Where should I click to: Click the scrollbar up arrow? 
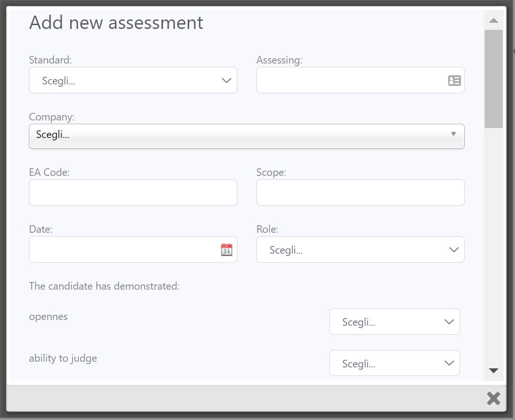click(493, 20)
